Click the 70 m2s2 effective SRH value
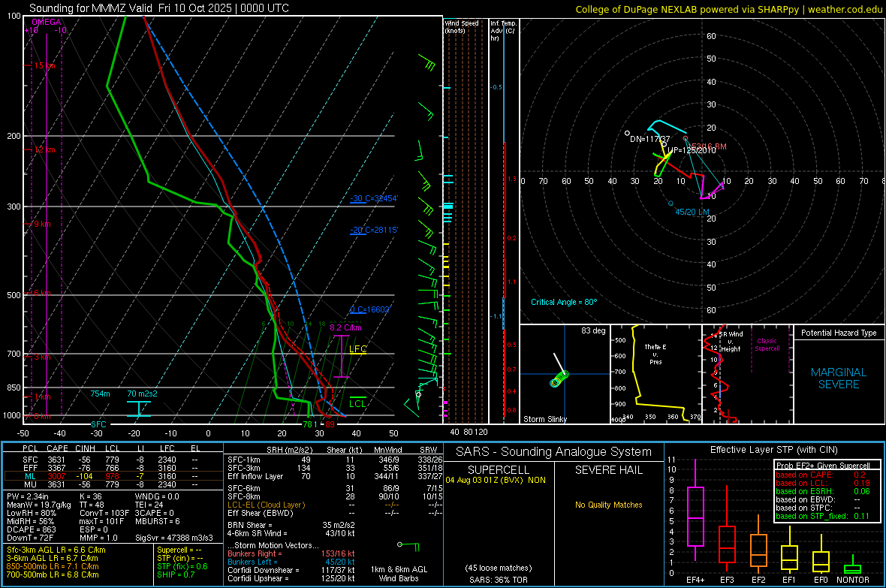The width and height of the screenshot is (886, 588). pos(143,394)
